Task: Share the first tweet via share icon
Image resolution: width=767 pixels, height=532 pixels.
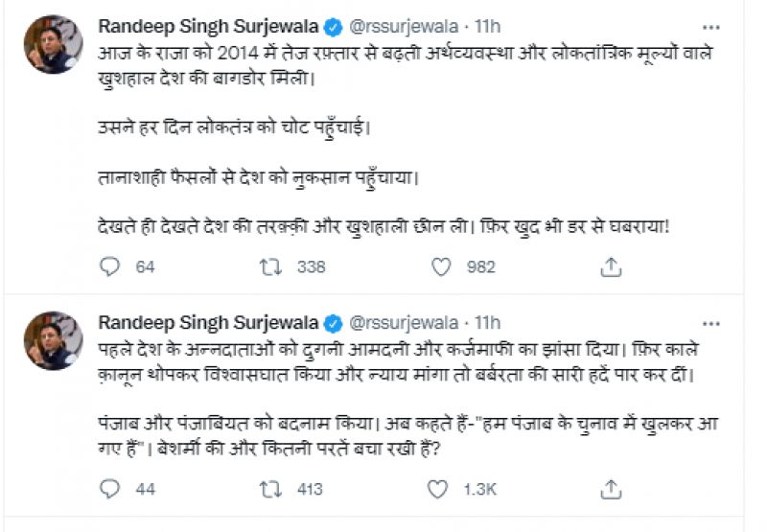Action: (611, 267)
